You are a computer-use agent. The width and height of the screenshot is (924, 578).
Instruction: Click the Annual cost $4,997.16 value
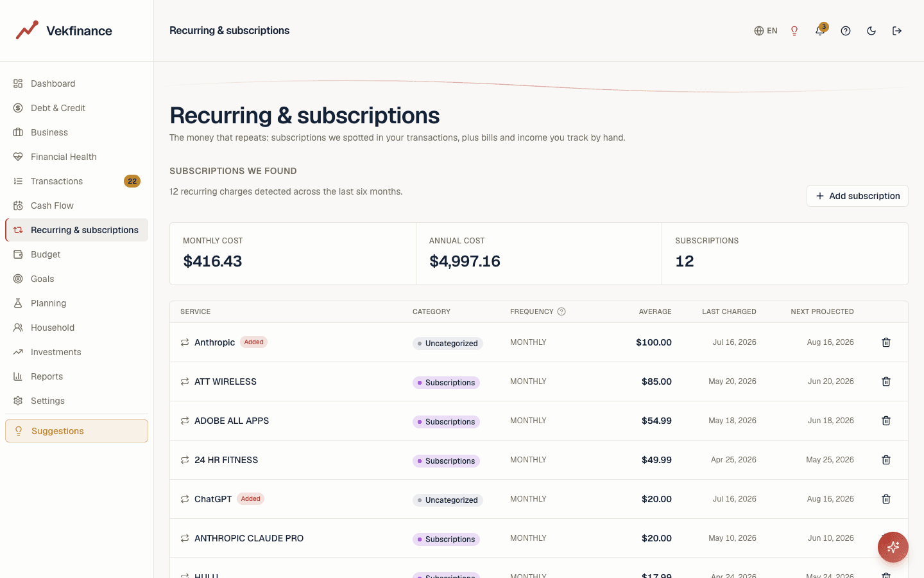tap(465, 261)
